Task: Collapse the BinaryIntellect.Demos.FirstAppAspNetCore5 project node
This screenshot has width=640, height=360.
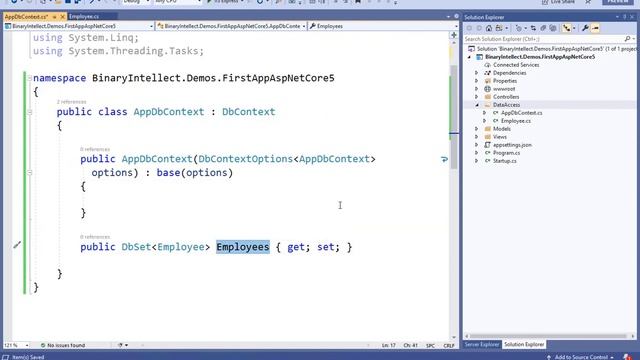Action: tap(469, 57)
